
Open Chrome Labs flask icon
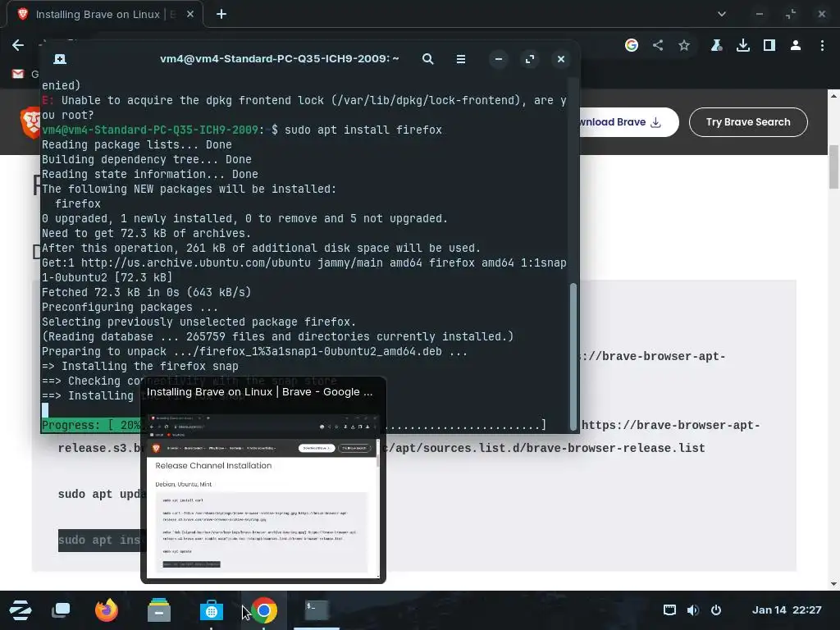[716, 46]
